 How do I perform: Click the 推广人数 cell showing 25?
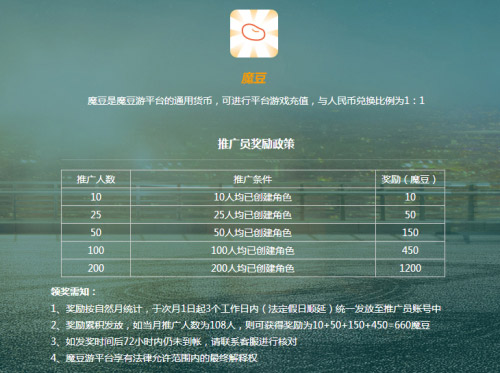96,215
